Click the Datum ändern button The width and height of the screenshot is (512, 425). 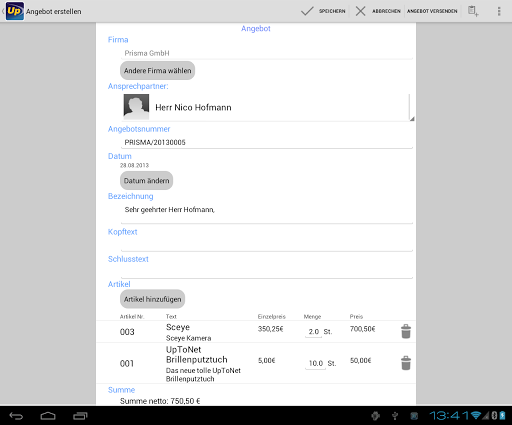point(146,180)
